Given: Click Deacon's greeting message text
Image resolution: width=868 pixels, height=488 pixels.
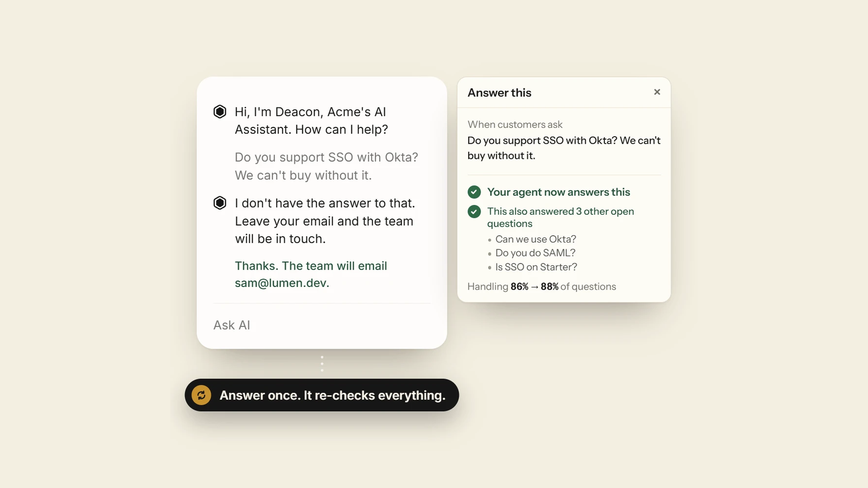Looking at the screenshot, I should tap(311, 120).
